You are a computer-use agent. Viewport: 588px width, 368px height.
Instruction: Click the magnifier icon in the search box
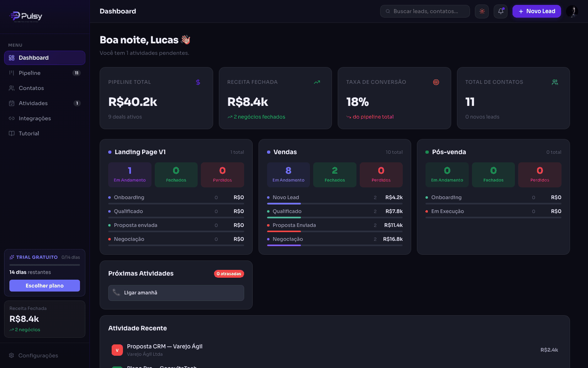point(388,11)
